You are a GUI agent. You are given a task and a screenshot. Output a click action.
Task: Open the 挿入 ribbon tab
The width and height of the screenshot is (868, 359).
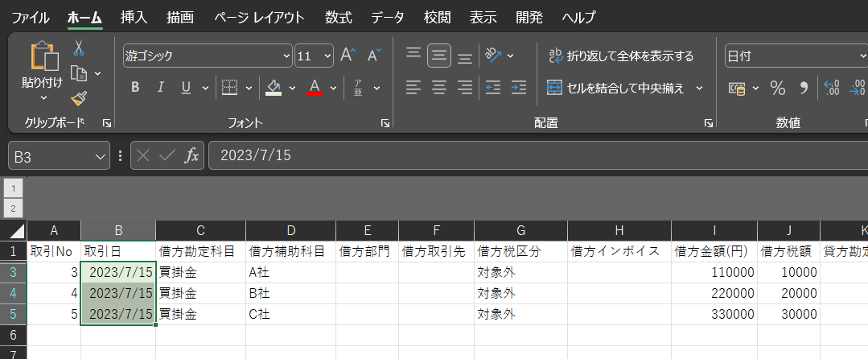tap(134, 17)
